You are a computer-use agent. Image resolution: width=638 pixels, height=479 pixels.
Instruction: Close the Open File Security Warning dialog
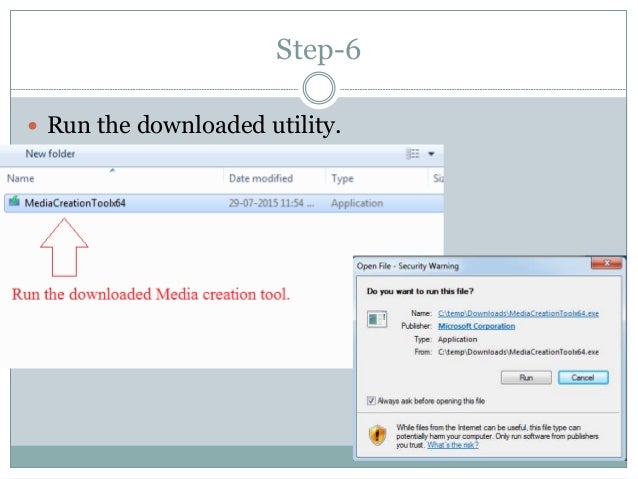tap(606, 263)
